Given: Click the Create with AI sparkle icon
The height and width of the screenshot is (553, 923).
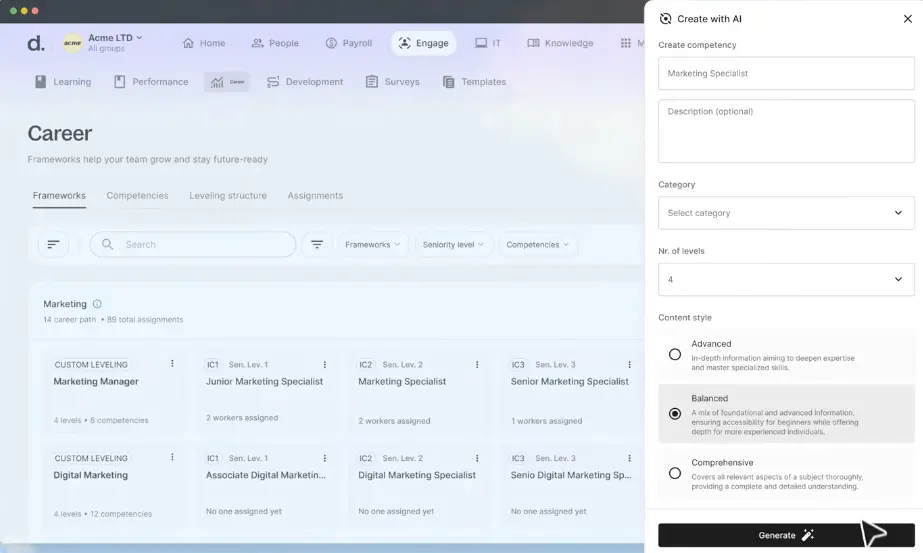Looking at the screenshot, I should click(665, 19).
